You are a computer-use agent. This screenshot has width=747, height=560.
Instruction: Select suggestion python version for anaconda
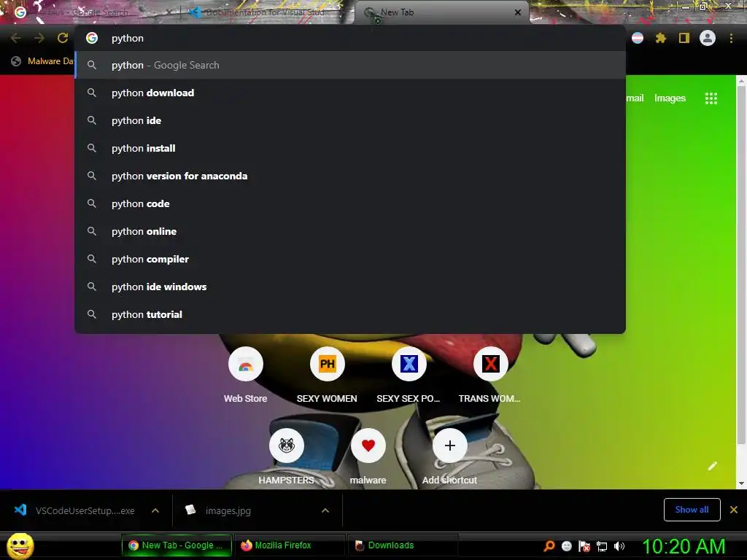(x=350, y=176)
